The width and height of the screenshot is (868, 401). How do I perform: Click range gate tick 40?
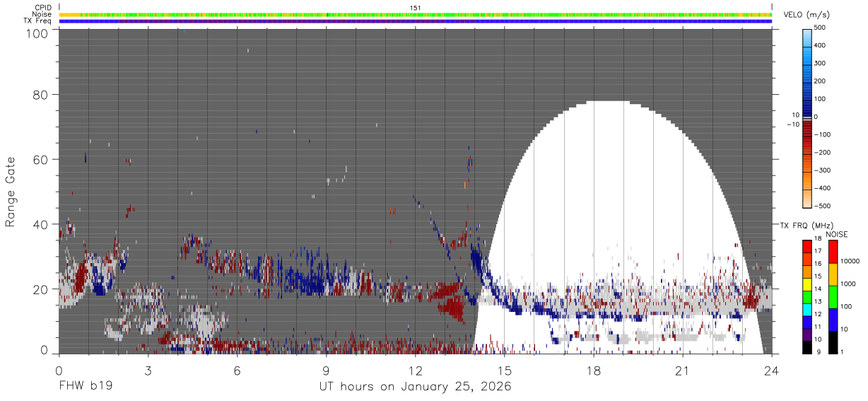(x=40, y=224)
